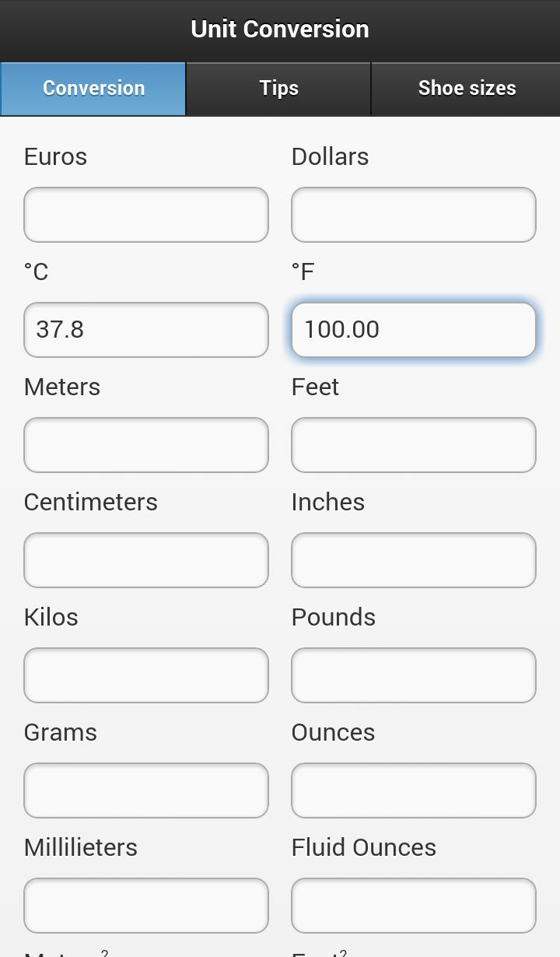This screenshot has width=560, height=957.
Task: Focus the Fluid Ounces input box
Action: click(414, 906)
